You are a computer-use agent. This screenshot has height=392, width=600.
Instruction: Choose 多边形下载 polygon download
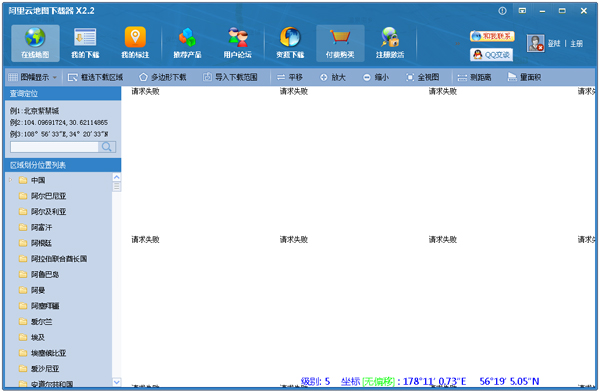pyautogui.click(x=163, y=77)
